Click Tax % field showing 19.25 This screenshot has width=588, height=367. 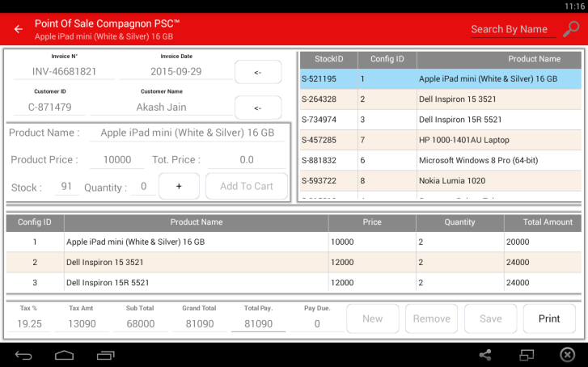[x=29, y=323]
